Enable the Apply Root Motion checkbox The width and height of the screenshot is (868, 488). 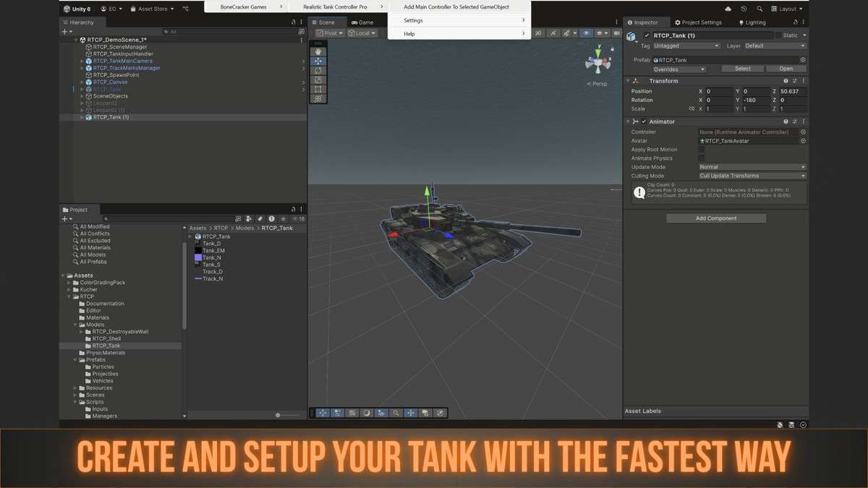pyautogui.click(x=701, y=150)
